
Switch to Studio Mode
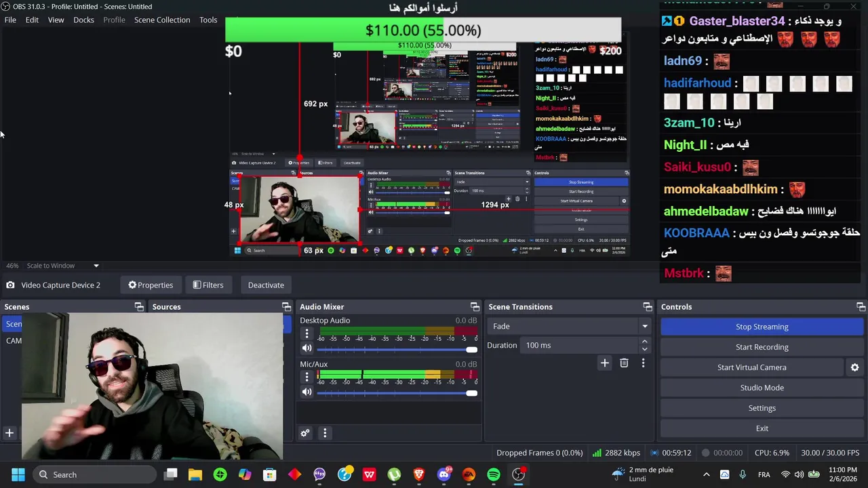(x=762, y=388)
